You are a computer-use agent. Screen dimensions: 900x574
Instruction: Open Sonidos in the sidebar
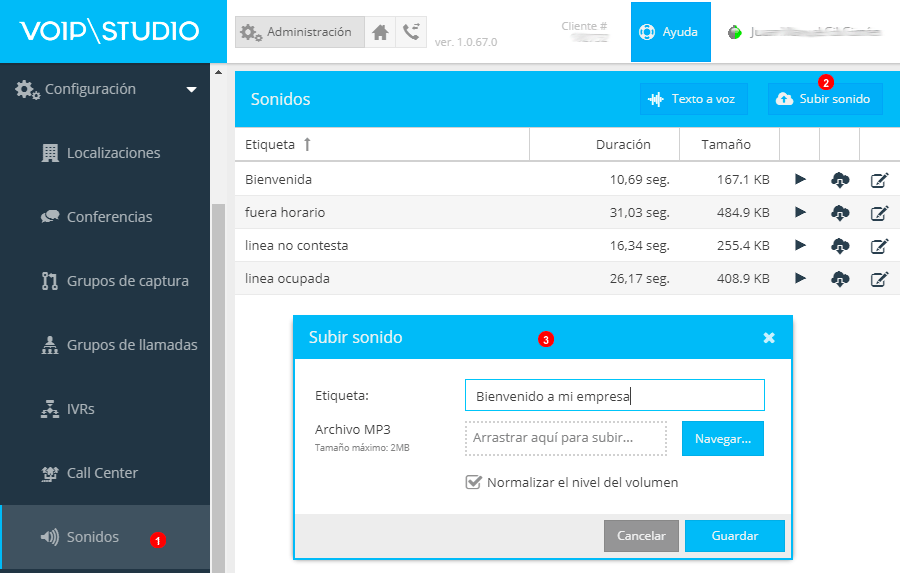tap(92, 537)
